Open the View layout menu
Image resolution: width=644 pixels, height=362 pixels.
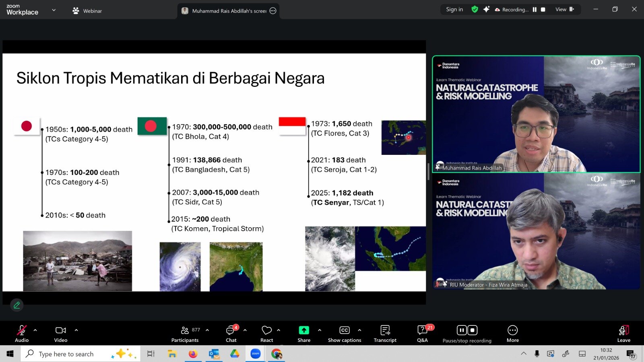click(x=561, y=9)
